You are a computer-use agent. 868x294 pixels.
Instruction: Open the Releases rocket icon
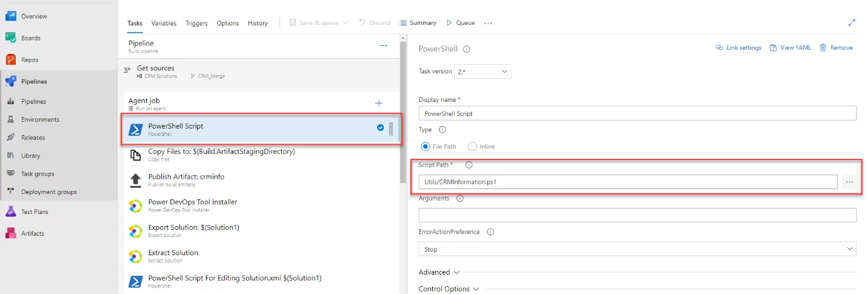pyautogui.click(x=10, y=138)
